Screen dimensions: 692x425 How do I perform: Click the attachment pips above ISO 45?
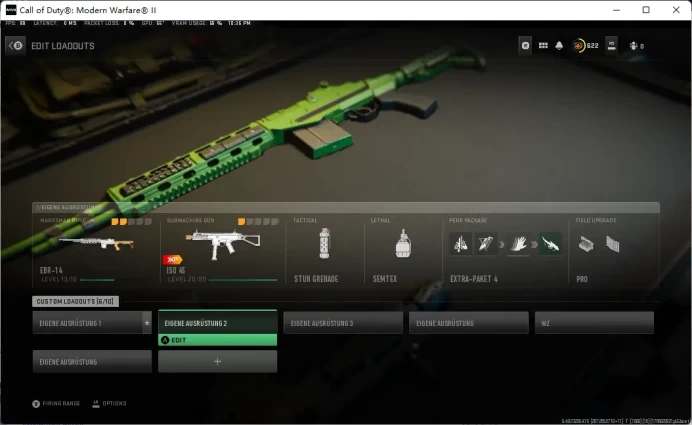tap(258, 222)
